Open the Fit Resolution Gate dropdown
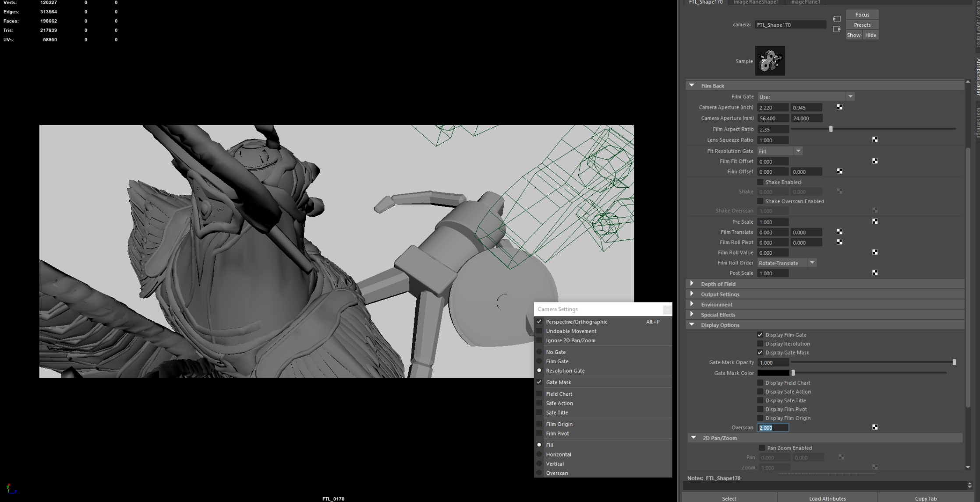Image resolution: width=980 pixels, height=502 pixels. pyautogui.click(x=780, y=151)
